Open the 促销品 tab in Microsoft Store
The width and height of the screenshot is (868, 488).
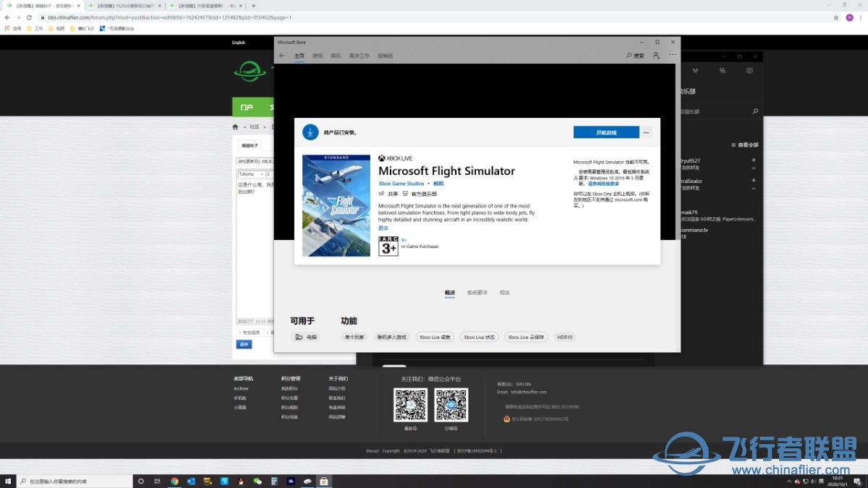[x=385, y=56]
